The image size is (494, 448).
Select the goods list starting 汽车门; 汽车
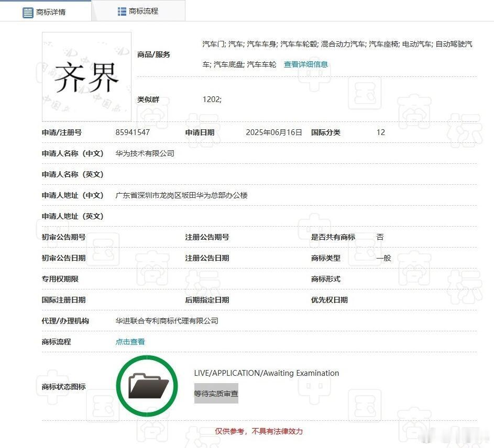tap(337, 54)
